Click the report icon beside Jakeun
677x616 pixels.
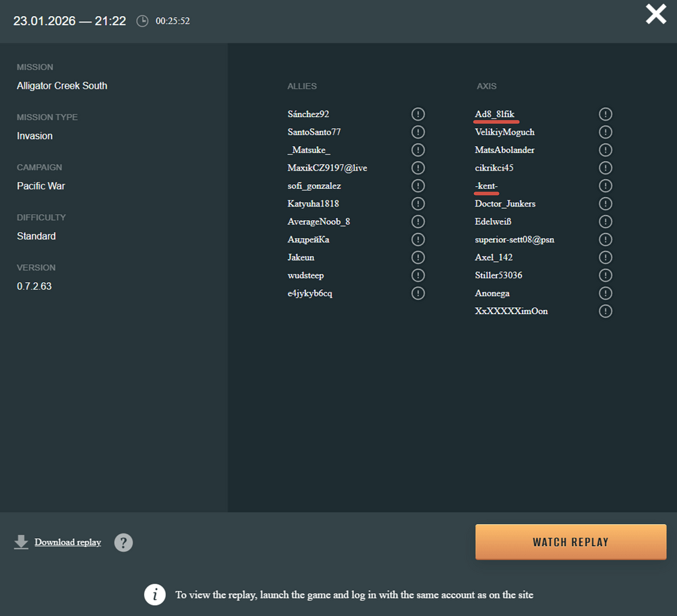418,257
